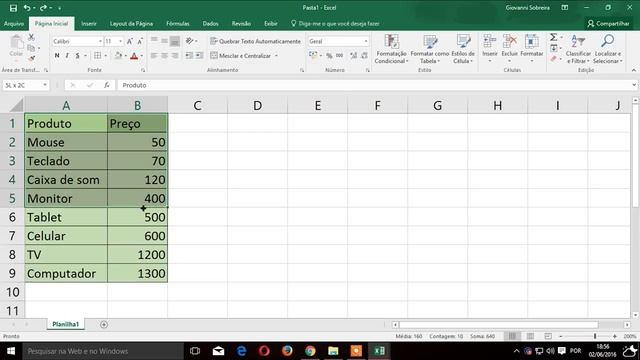Toggle underline (S) formatting

pyautogui.click(x=77, y=56)
